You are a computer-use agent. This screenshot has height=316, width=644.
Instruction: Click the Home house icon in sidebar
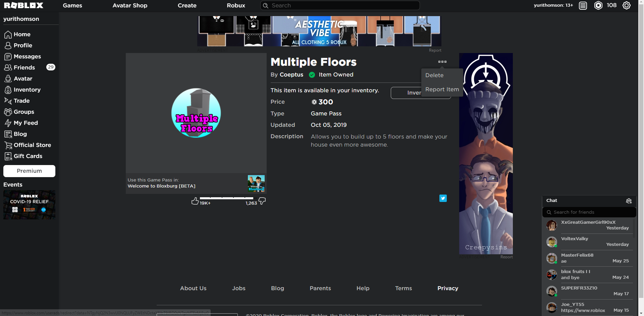[8, 35]
